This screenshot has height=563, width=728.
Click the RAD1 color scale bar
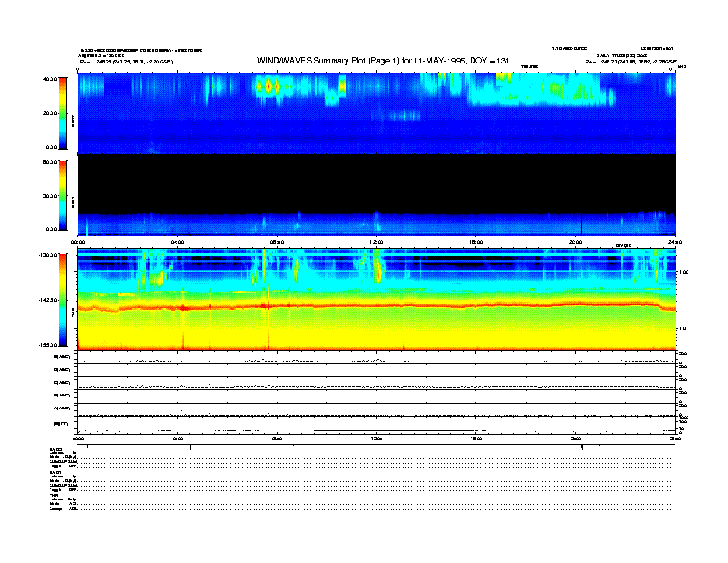pos(63,195)
